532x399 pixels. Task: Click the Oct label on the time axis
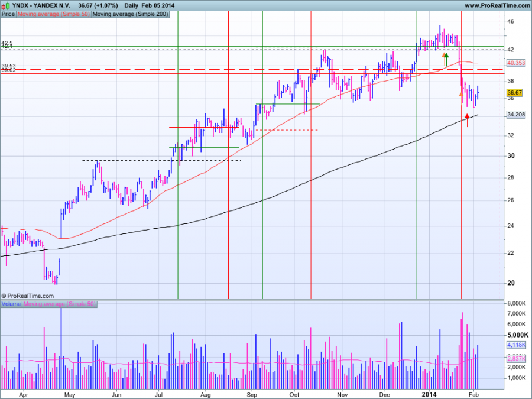294,395
